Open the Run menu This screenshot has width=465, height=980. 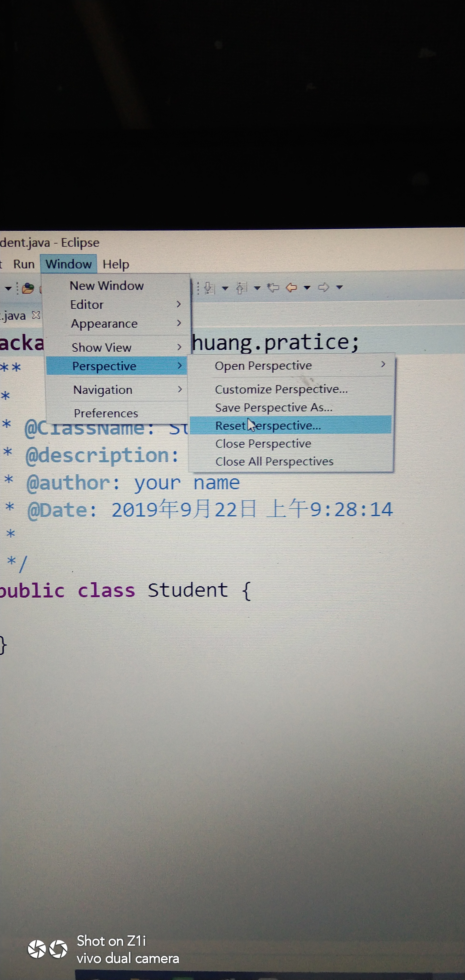(x=24, y=264)
